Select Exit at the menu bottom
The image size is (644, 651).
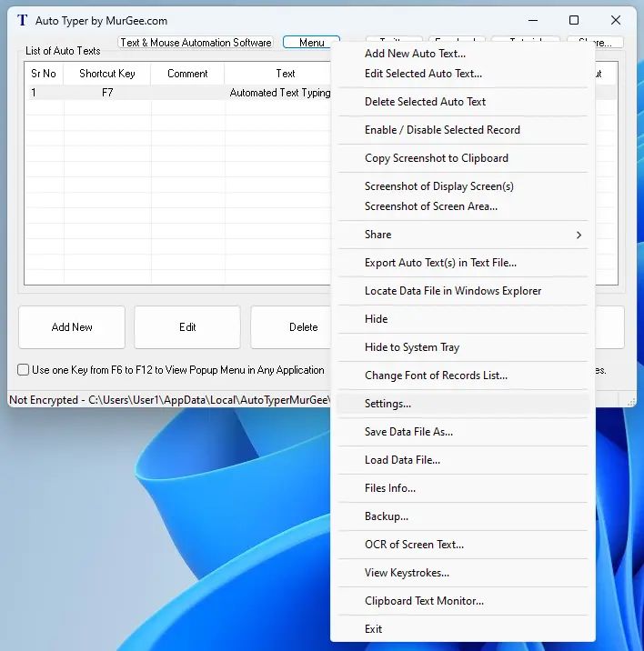click(x=463, y=629)
